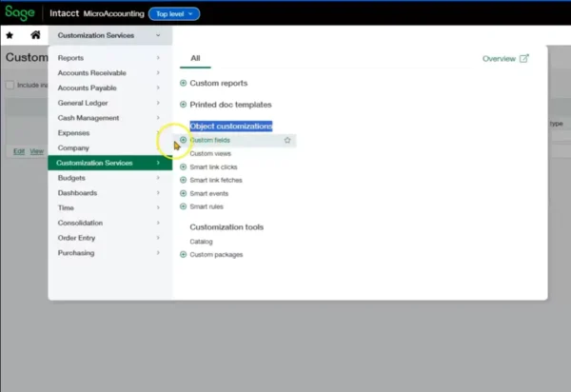Open the favorites star in navigation bar
571x392 pixels.
click(10, 35)
